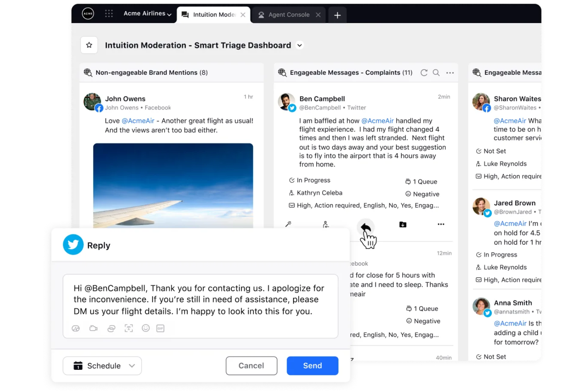Viewport: 588px width, 392px height.
Task: Select the video attachment icon
Action: pyautogui.click(x=93, y=328)
